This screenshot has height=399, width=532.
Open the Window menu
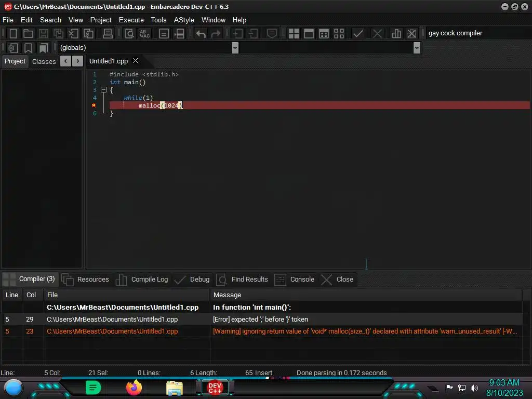pyautogui.click(x=214, y=20)
